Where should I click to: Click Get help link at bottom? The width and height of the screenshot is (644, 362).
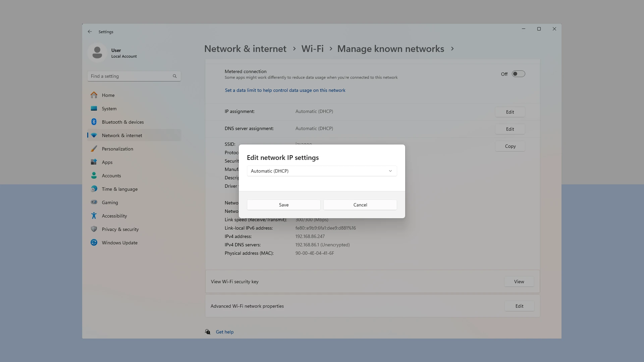225,332
